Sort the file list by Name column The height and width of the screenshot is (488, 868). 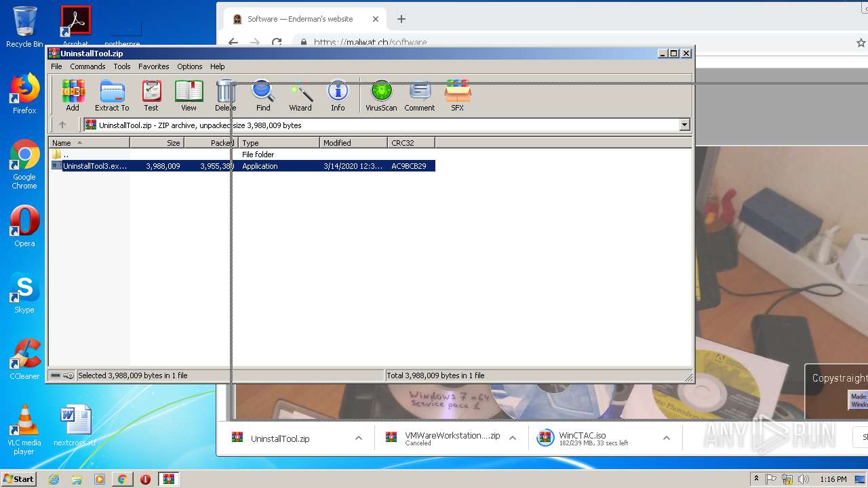(x=89, y=142)
